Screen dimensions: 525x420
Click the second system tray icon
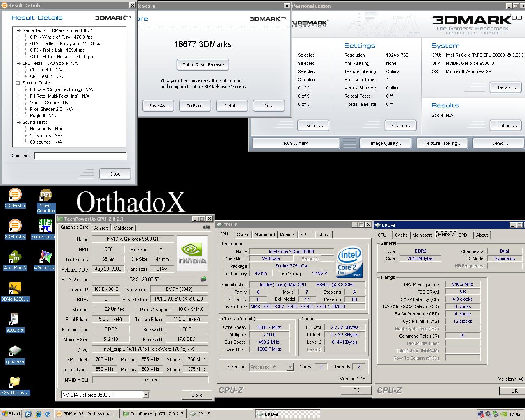pos(488,414)
